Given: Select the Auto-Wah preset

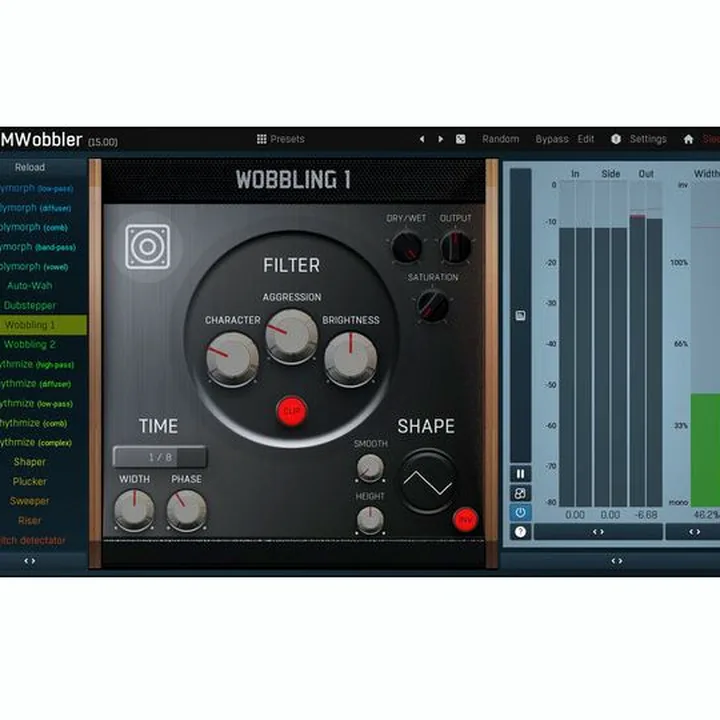Looking at the screenshot, I should pos(30,286).
